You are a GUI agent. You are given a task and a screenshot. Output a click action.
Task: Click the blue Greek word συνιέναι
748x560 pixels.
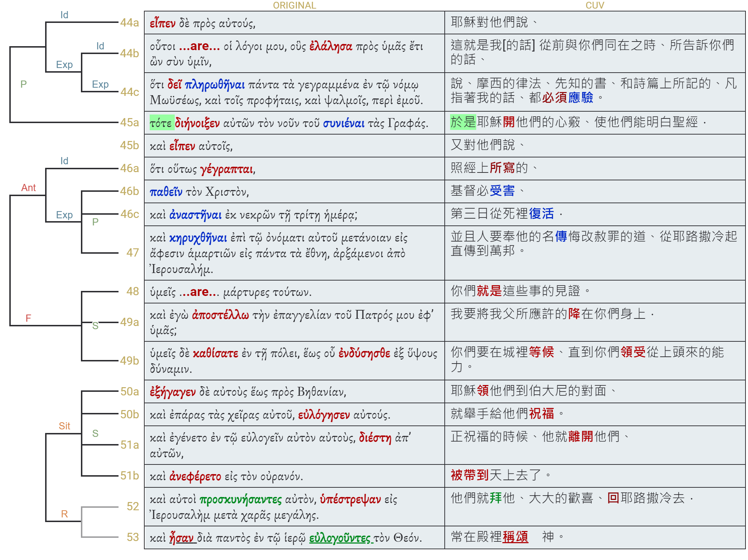point(344,123)
